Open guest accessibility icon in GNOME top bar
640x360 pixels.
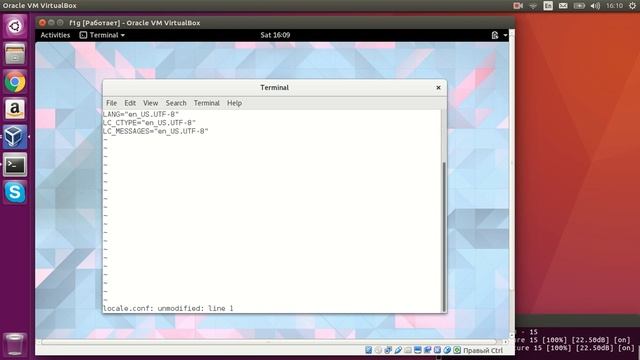pos(495,35)
